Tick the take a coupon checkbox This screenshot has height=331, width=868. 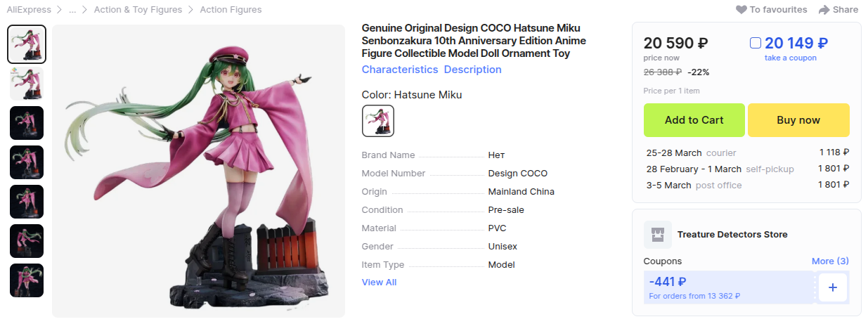pos(756,44)
